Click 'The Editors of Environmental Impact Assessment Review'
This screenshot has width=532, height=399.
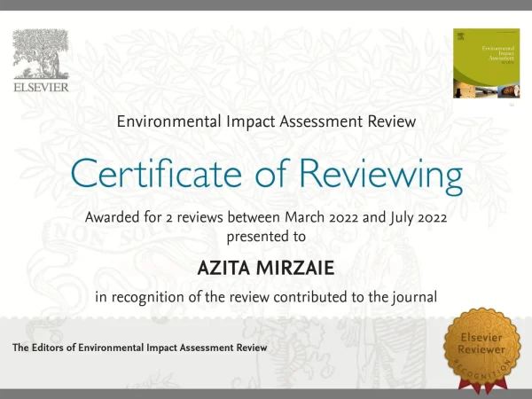point(140,348)
